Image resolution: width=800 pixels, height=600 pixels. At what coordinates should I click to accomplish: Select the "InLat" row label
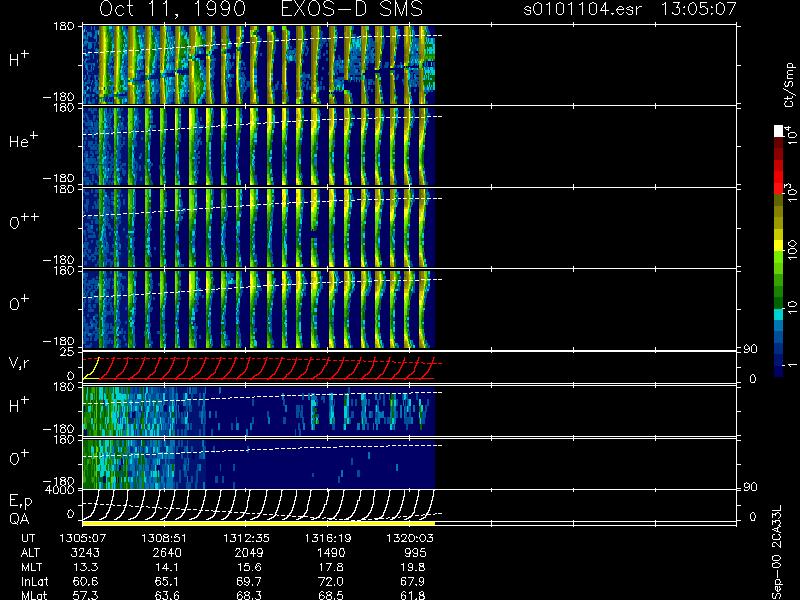tap(34, 582)
